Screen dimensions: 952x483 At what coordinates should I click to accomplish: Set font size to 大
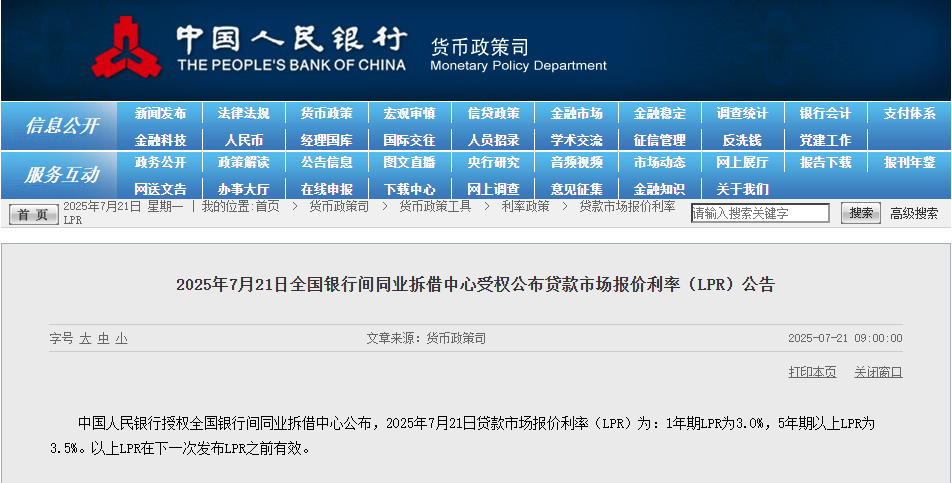(x=85, y=339)
